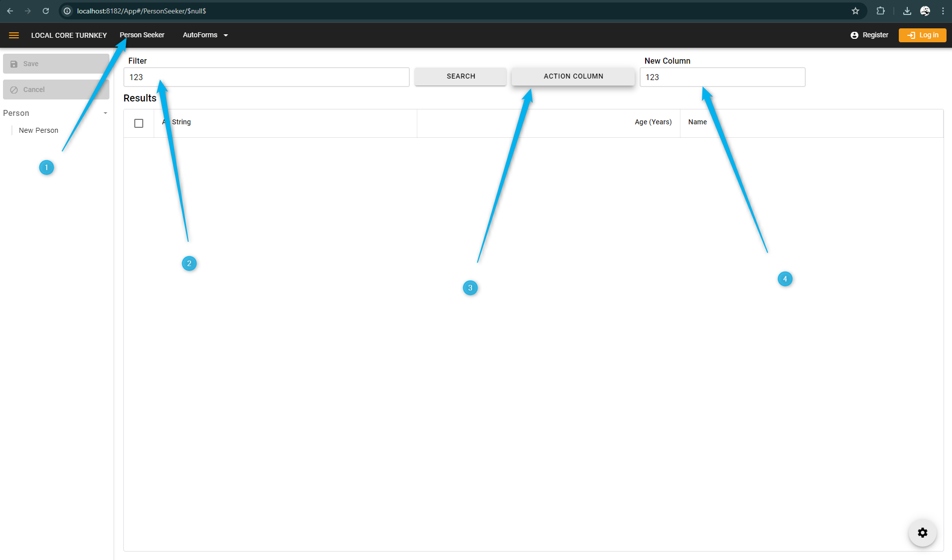Go back to previous page
This screenshot has height=560, width=952.
coord(10,11)
